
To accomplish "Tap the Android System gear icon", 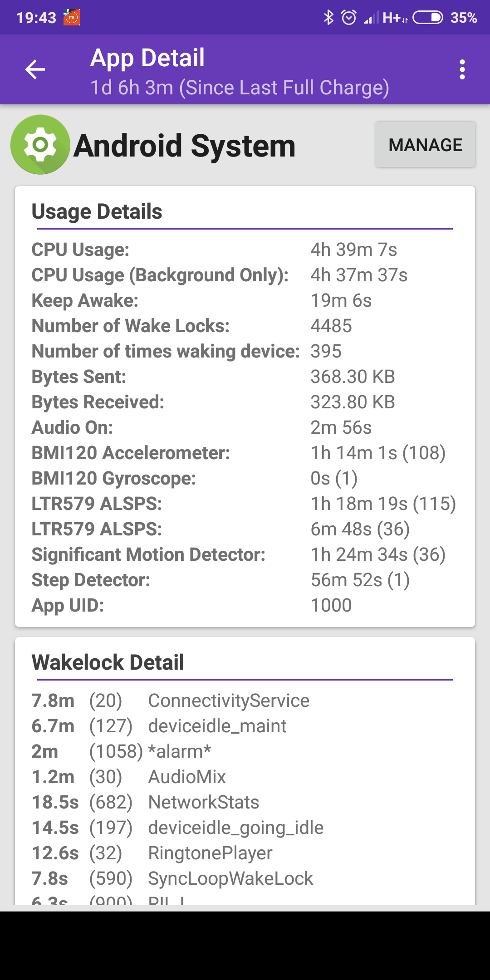I will 40,145.
